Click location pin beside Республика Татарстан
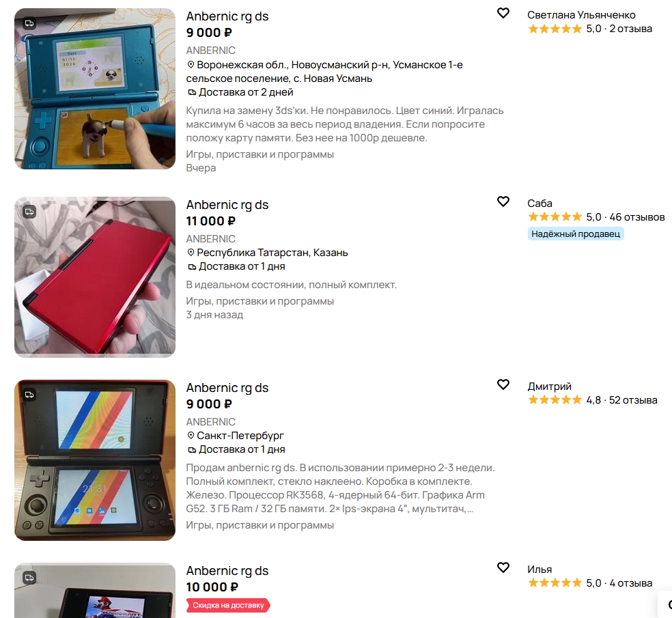 [x=191, y=253]
